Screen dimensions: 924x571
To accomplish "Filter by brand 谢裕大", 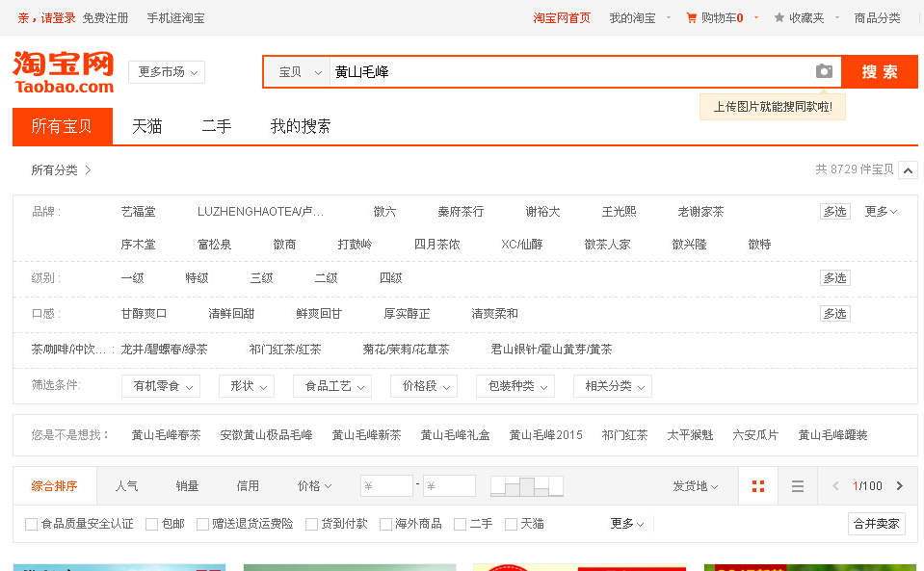I will coord(542,211).
